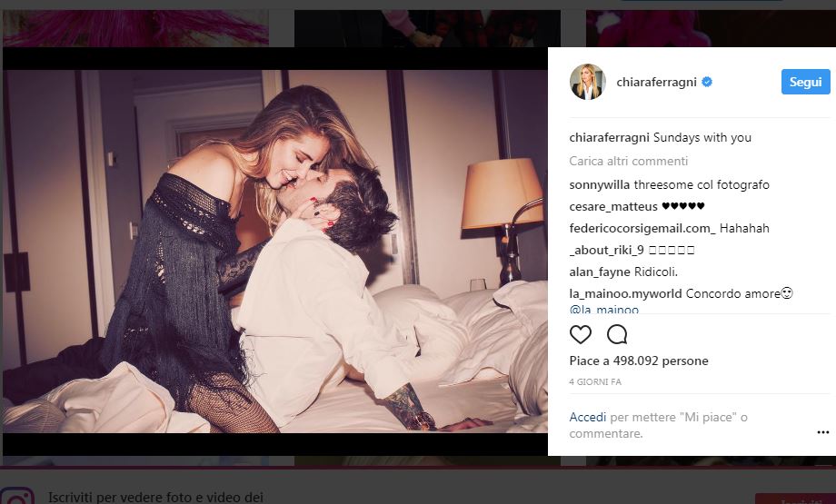Screen dimensions: 836x504
Task: Click the blue verified badge
Action: click(x=706, y=82)
